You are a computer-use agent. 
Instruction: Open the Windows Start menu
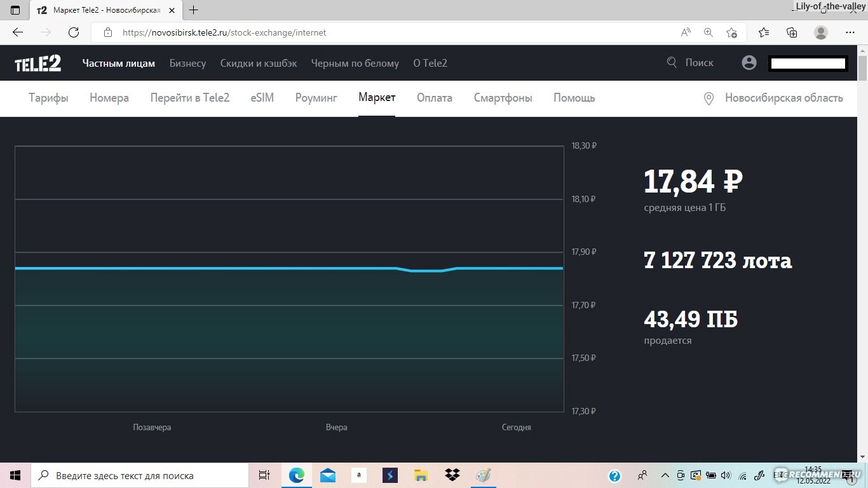(15, 475)
